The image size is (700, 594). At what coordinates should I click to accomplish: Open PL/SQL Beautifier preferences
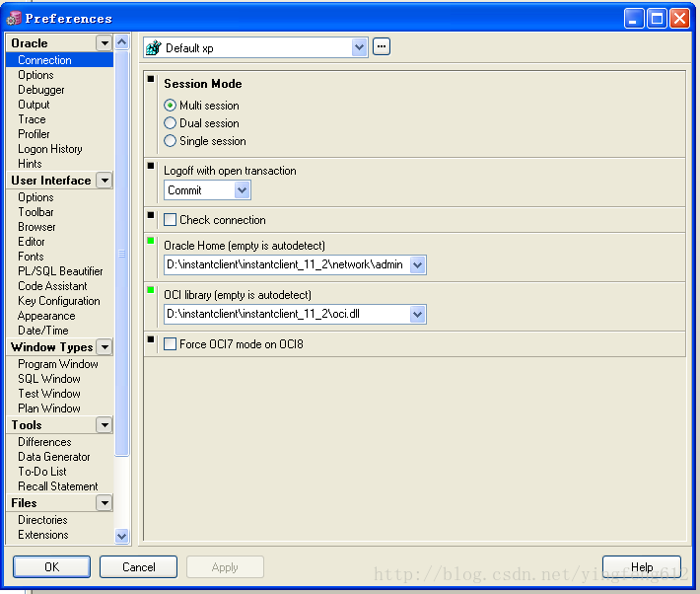point(60,271)
